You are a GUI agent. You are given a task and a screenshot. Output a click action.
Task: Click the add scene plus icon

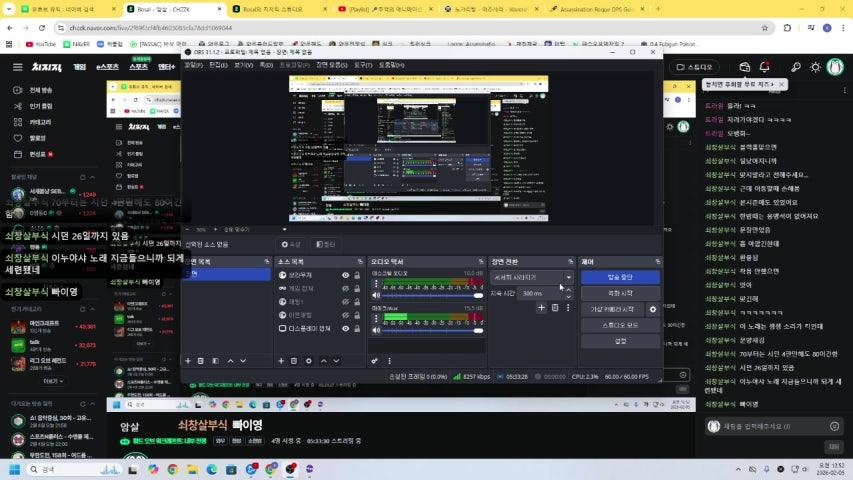pos(188,360)
